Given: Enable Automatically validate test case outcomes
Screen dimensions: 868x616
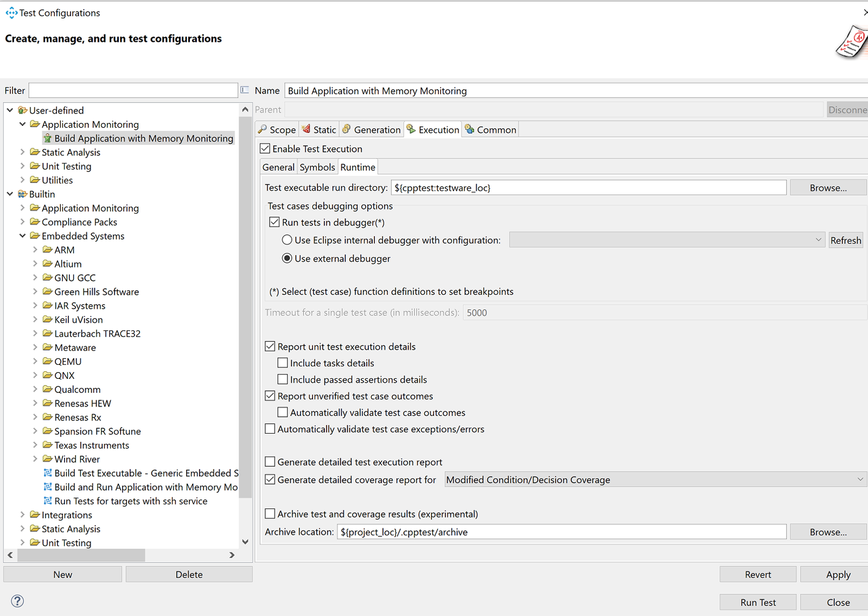Looking at the screenshot, I should click(283, 412).
